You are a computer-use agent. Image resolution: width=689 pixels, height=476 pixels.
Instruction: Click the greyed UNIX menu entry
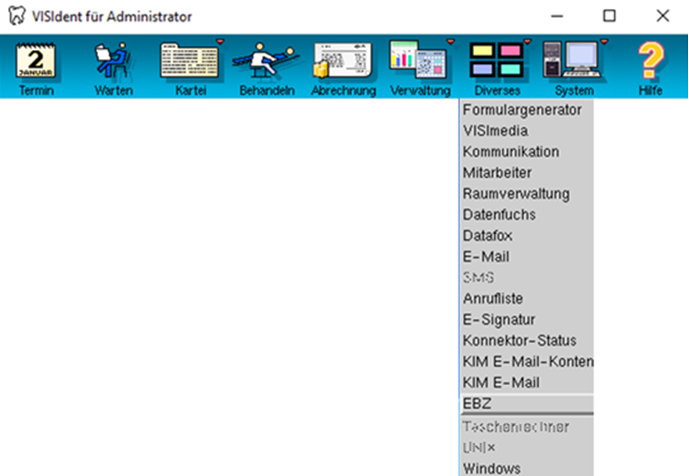click(x=526, y=447)
